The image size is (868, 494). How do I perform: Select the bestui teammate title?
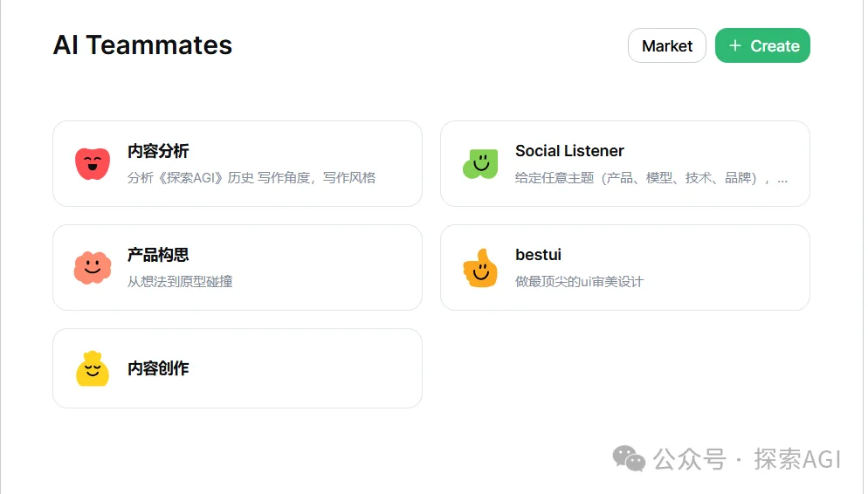[538, 255]
